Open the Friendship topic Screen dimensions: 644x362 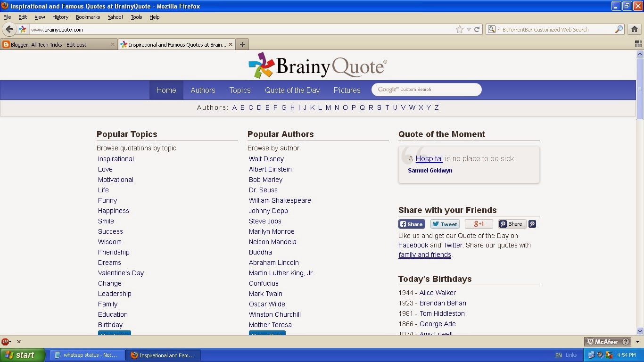point(114,252)
